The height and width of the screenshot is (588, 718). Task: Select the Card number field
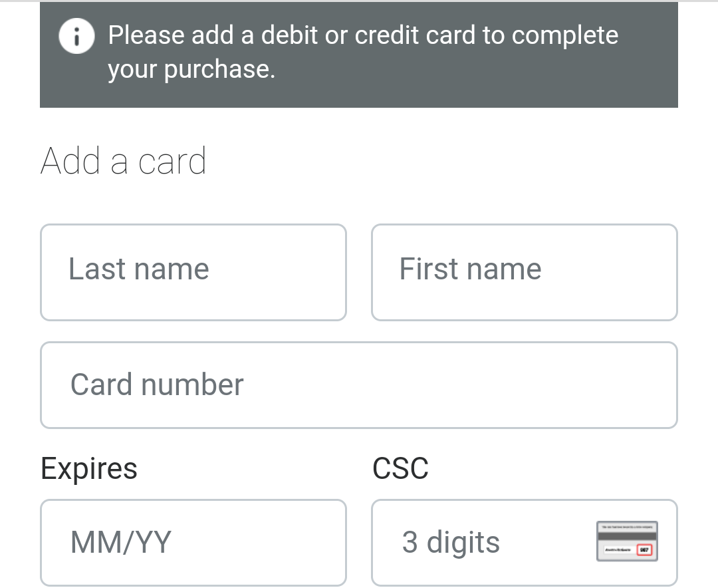click(x=359, y=385)
